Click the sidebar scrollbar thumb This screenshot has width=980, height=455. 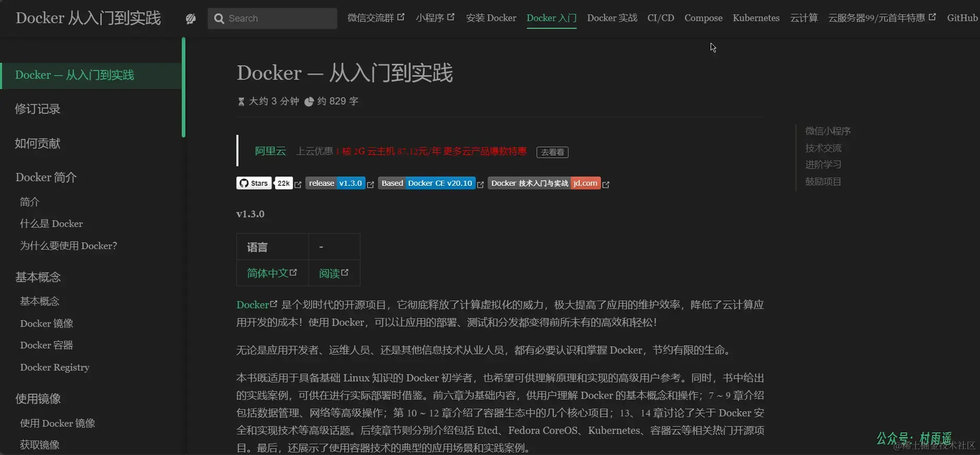[x=183, y=87]
